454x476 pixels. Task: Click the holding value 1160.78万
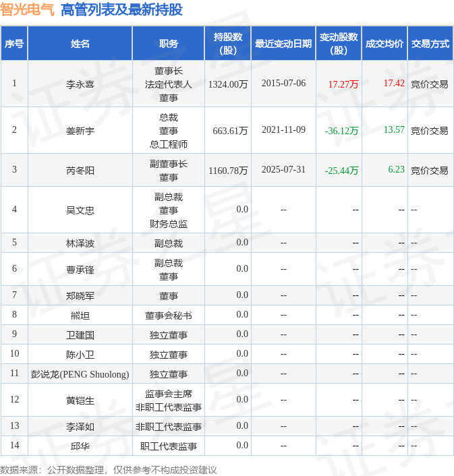[228, 171]
